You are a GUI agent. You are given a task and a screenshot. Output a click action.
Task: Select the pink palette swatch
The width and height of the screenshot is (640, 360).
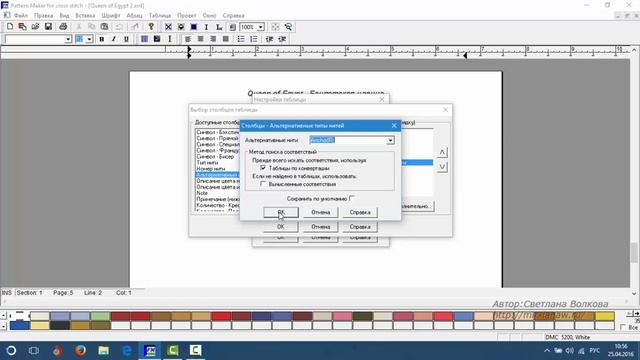tap(342, 316)
